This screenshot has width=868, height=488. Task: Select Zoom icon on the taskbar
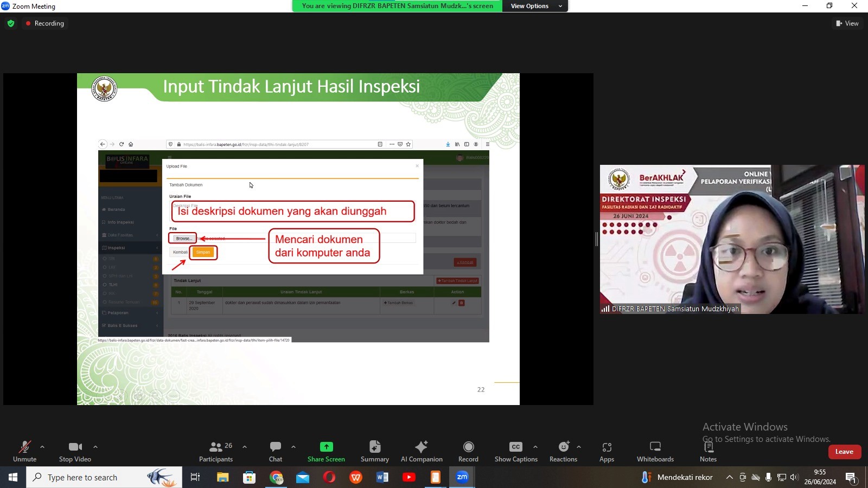point(462,477)
